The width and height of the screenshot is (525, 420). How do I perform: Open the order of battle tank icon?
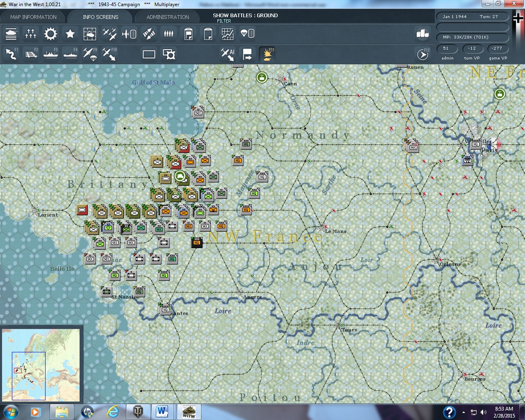coord(11,34)
